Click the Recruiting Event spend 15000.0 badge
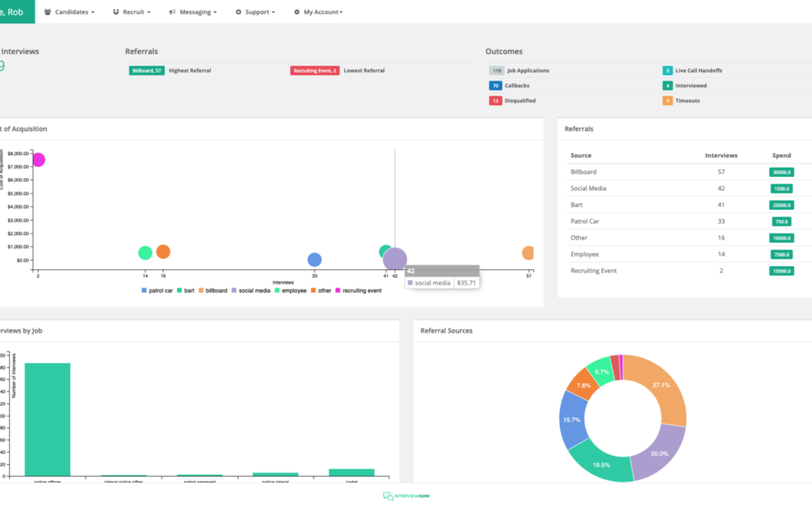The image size is (812, 508). click(x=782, y=271)
